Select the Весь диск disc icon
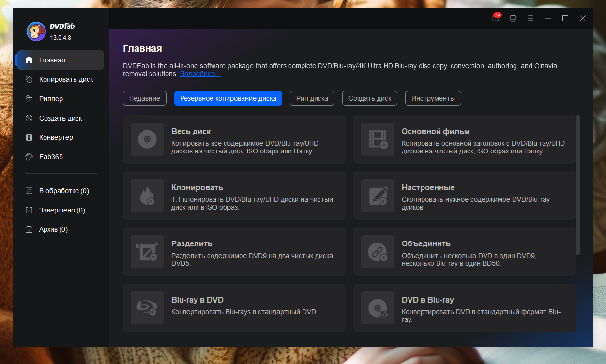The height and width of the screenshot is (364, 606). coord(147,139)
